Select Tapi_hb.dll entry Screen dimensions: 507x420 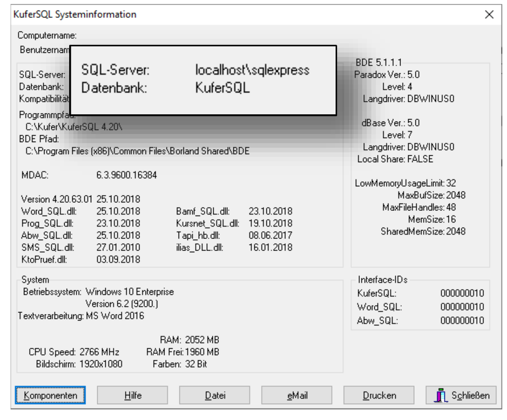click(x=198, y=235)
